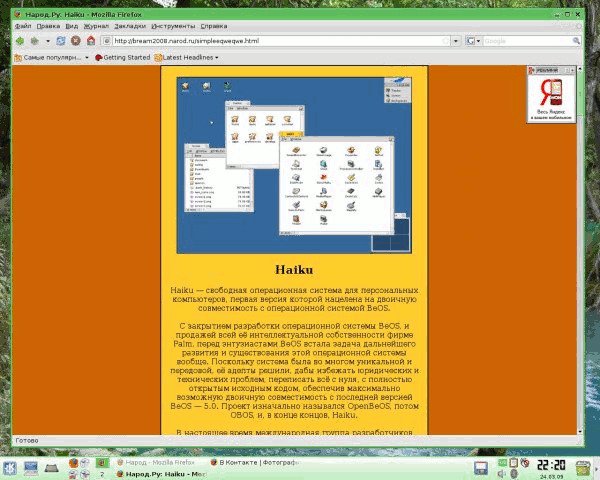
Task: Open the Вид menu
Action: pyautogui.click(x=72, y=26)
